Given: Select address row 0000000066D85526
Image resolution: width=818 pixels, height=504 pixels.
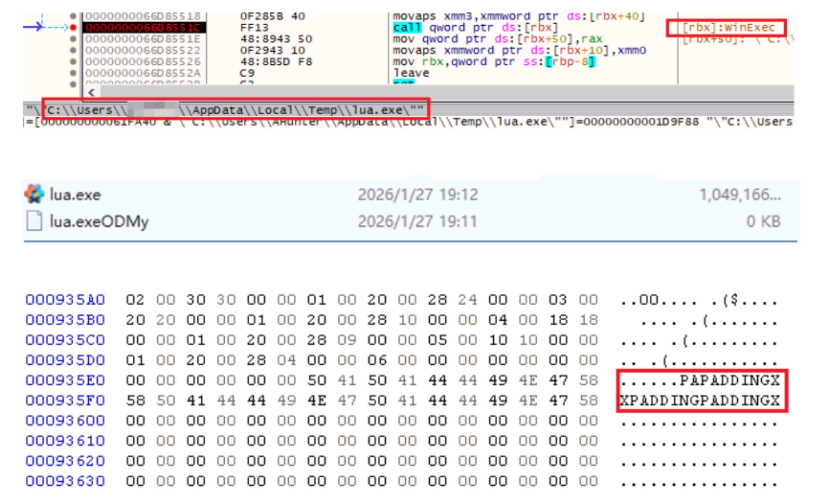Looking at the screenshot, I should (x=143, y=62).
